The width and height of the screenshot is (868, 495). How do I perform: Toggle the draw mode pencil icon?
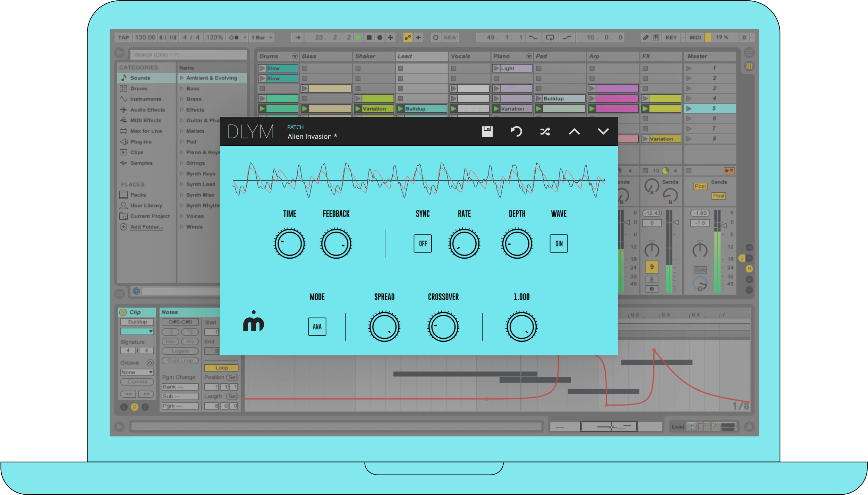click(x=646, y=37)
